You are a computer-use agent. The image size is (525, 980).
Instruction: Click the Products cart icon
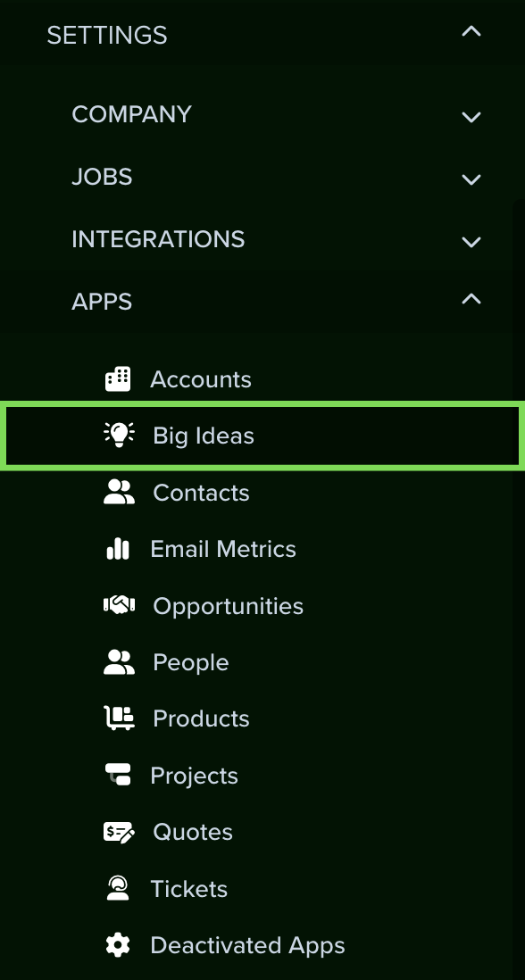119,718
